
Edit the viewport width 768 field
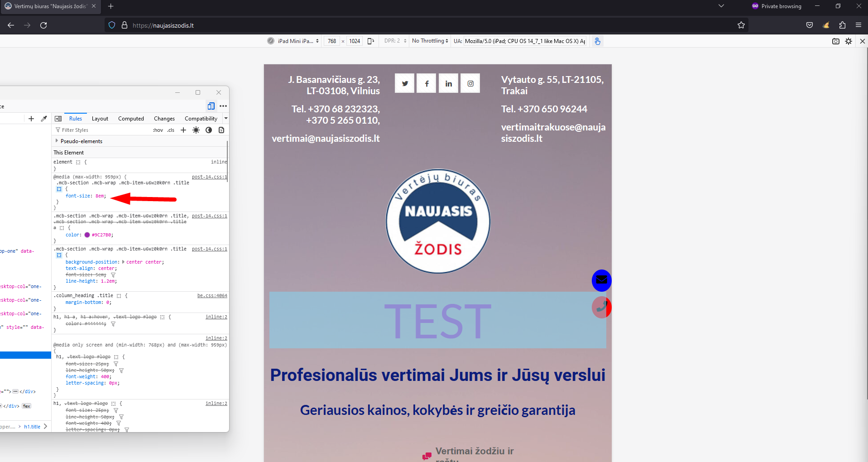pos(332,41)
